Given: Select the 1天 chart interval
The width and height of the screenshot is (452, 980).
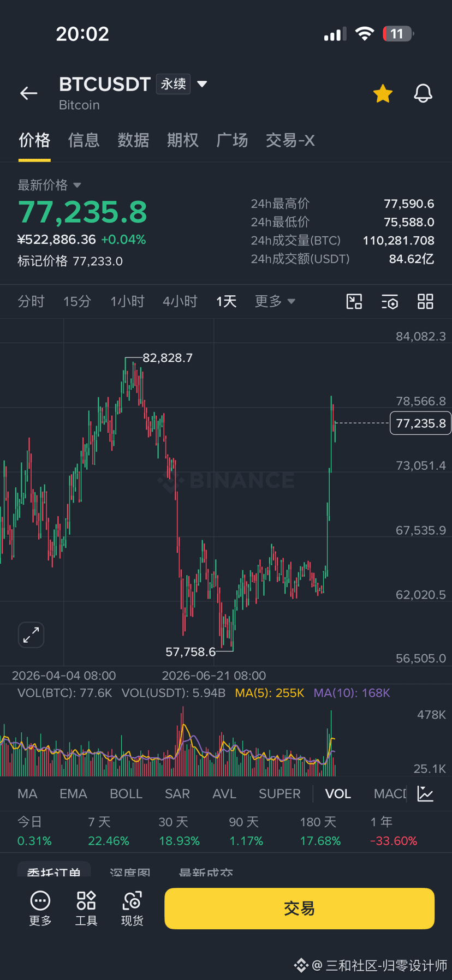Looking at the screenshot, I should tap(226, 301).
